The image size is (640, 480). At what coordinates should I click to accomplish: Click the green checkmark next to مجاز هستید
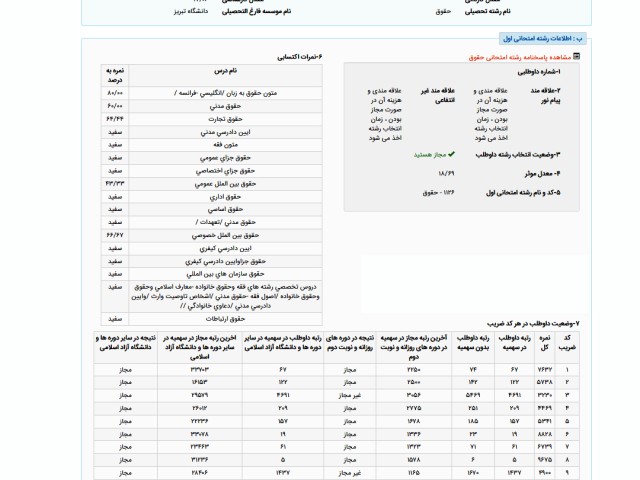tap(451, 155)
